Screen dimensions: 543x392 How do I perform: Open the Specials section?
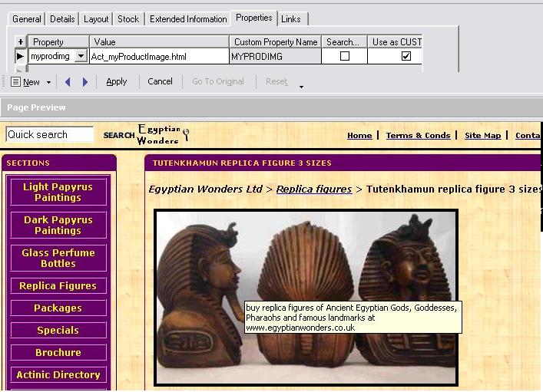(58, 330)
